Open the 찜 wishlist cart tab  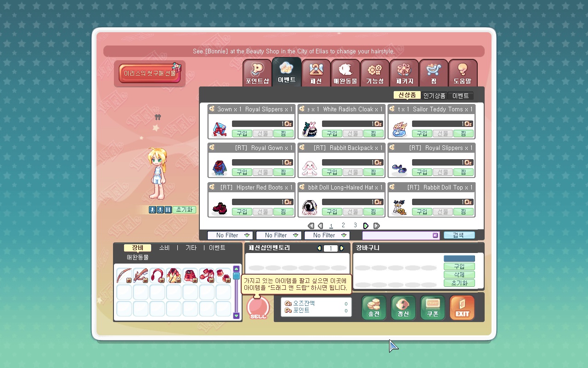(x=434, y=73)
